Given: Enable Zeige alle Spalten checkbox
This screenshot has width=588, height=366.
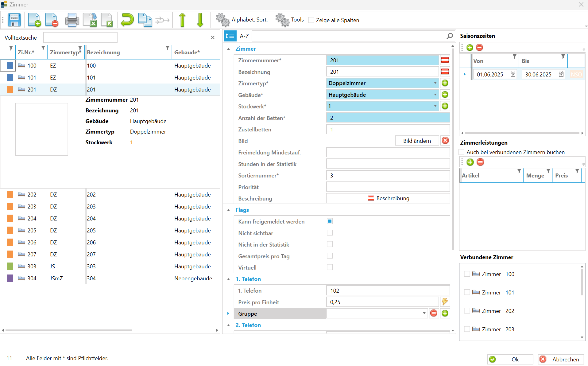Looking at the screenshot, I should 311,20.
